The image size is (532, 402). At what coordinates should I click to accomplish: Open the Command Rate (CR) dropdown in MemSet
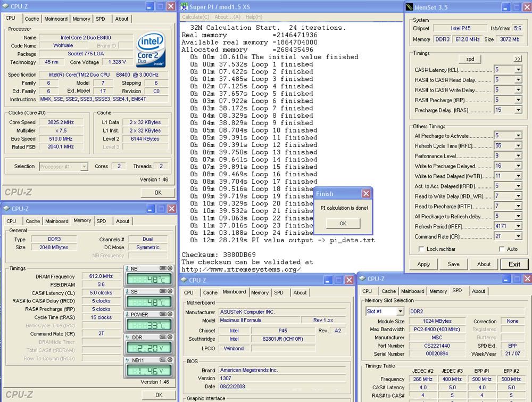click(x=518, y=236)
